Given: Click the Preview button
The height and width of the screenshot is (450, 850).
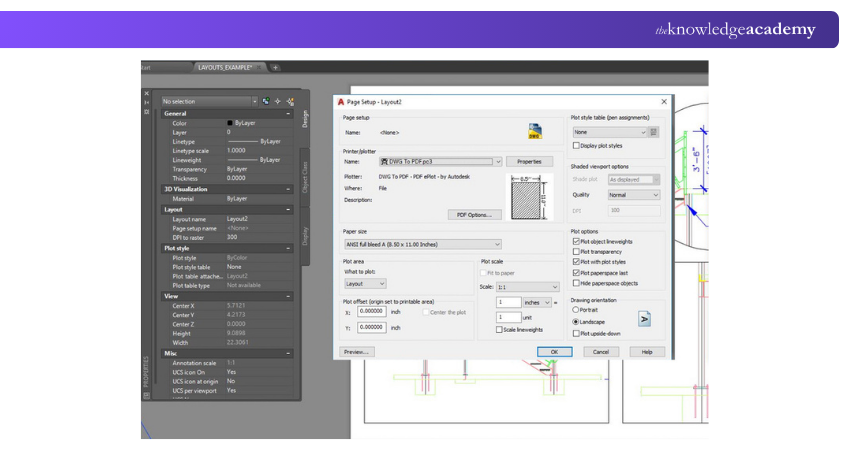Looking at the screenshot, I should point(356,352).
